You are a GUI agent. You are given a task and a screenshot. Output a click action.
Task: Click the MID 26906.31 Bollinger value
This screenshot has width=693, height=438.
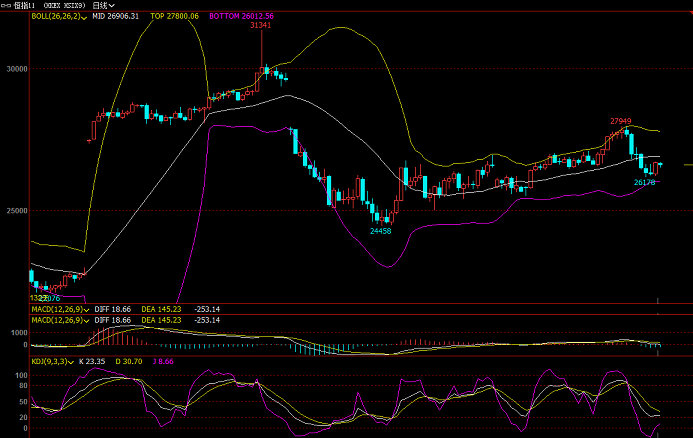coord(118,17)
